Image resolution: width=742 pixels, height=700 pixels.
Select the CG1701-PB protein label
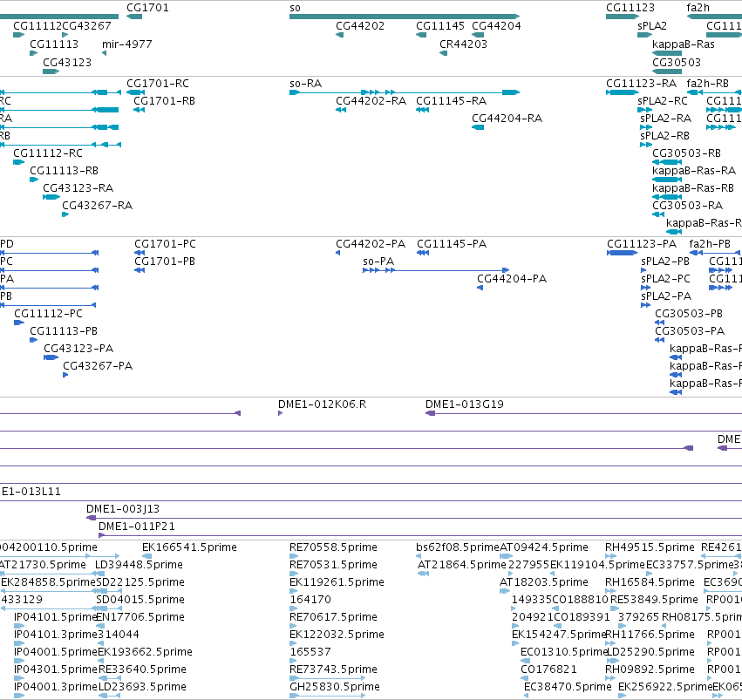pyautogui.click(x=165, y=261)
